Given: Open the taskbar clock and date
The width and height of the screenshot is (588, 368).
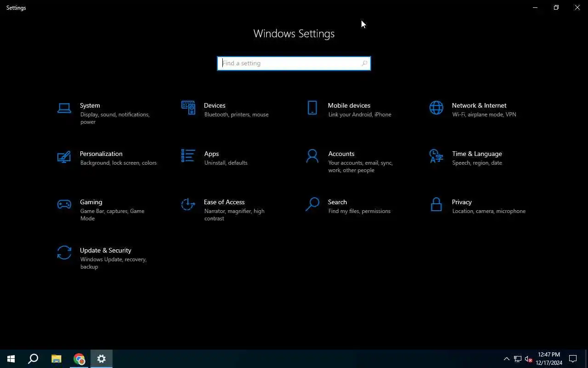Looking at the screenshot, I should click(x=549, y=359).
